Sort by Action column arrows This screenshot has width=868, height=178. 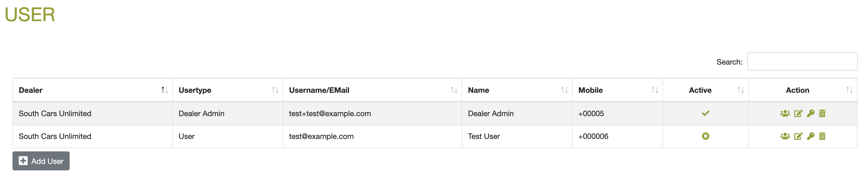pos(849,90)
